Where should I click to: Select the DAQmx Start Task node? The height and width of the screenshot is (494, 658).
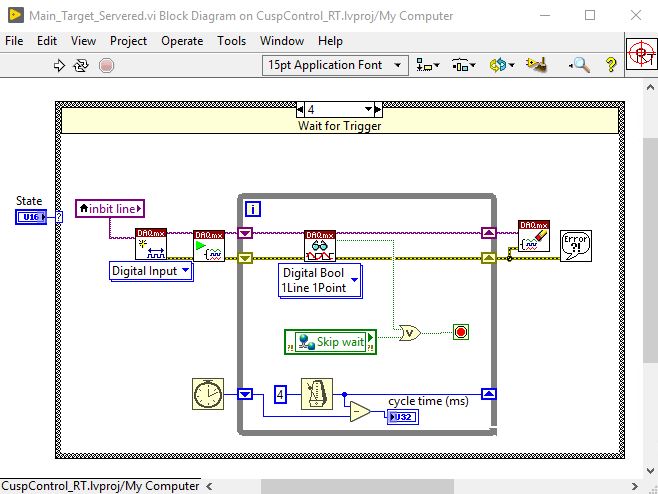point(209,246)
